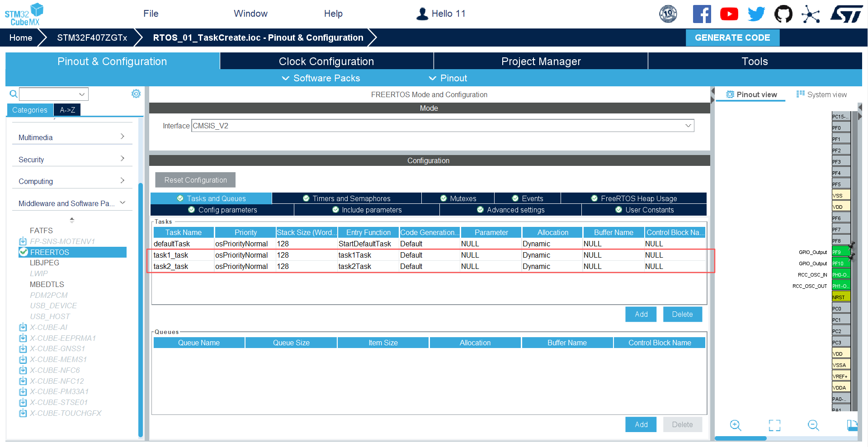Click the horizontal scrollbar under the pinout view
The height and width of the screenshot is (447, 868).
click(741, 438)
